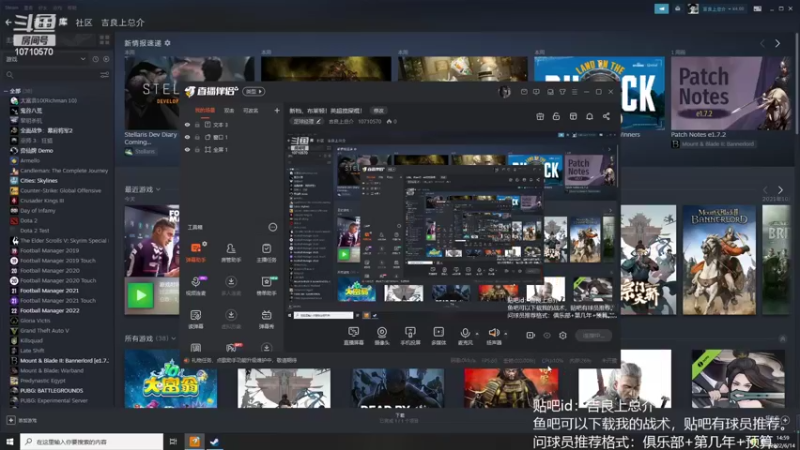Expand speaker options arrow
This screenshot has height=450, width=800.
click(x=506, y=334)
